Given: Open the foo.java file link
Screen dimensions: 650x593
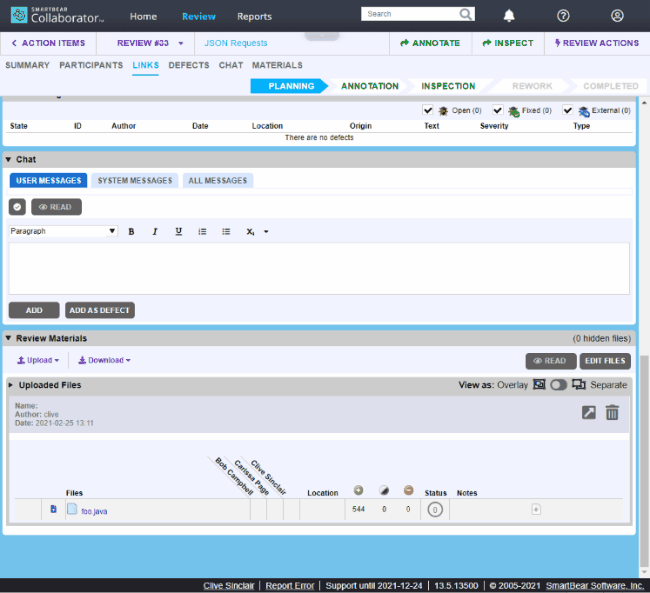Looking at the screenshot, I should [x=94, y=511].
